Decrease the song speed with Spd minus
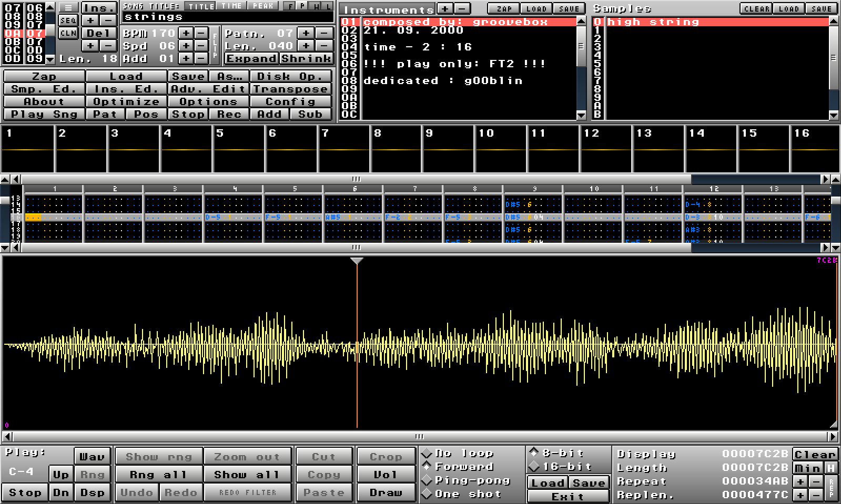841x504 pixels. (x=201, y=46)
